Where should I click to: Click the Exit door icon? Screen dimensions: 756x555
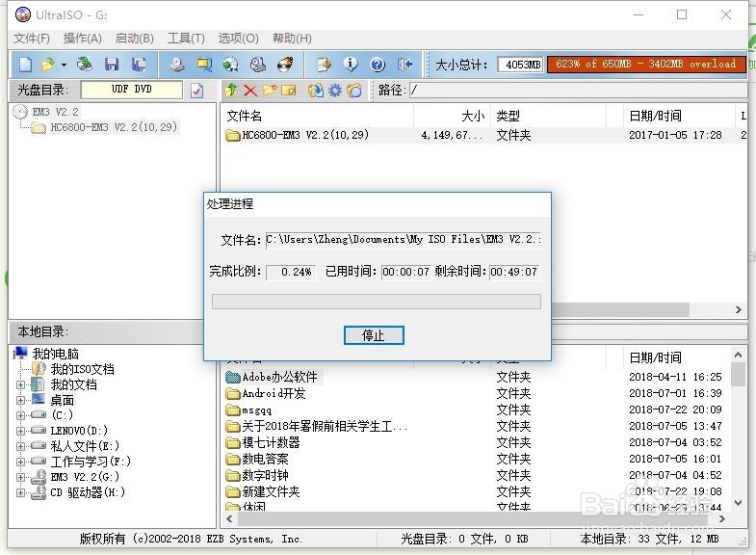click(x=404, y=65)
